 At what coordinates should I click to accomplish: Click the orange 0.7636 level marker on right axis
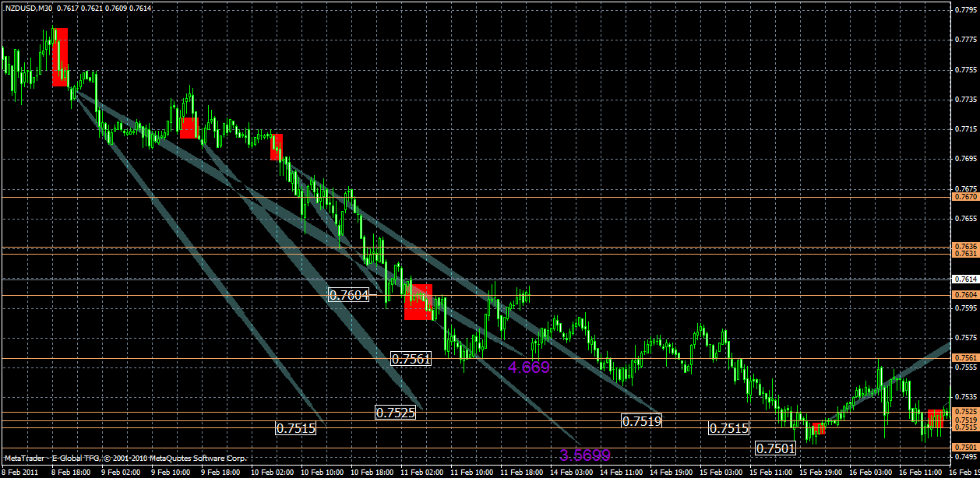pyautogui.click(x=966, y=247)
